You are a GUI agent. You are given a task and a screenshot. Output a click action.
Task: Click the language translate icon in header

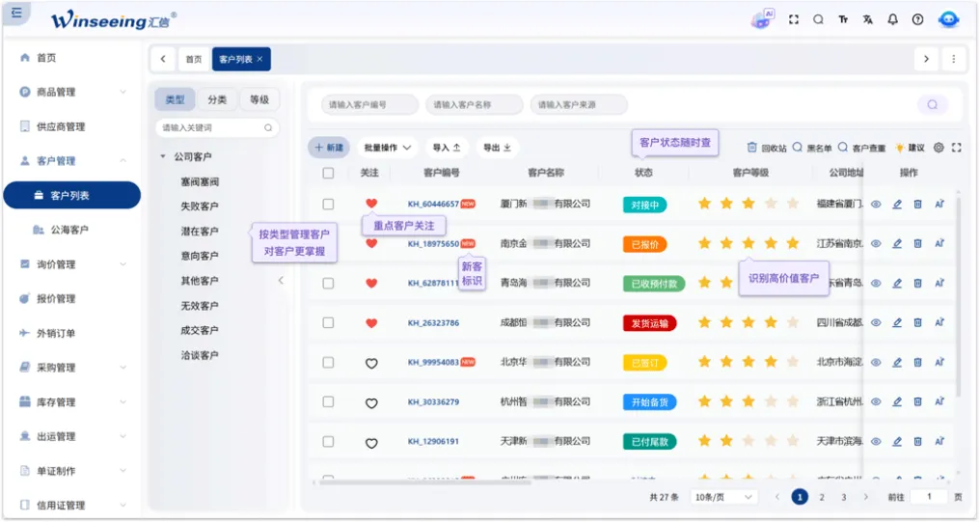(x=867, y=19)
